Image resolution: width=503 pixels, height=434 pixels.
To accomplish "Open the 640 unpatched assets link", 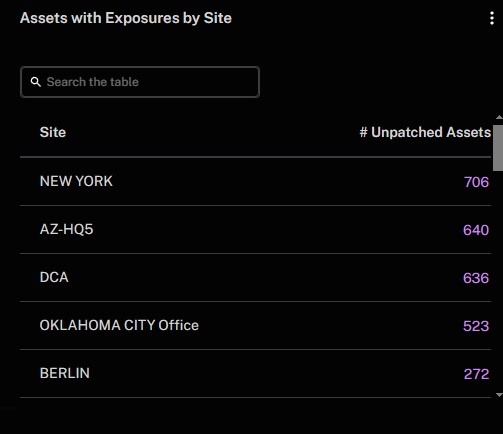I will 476,230.
